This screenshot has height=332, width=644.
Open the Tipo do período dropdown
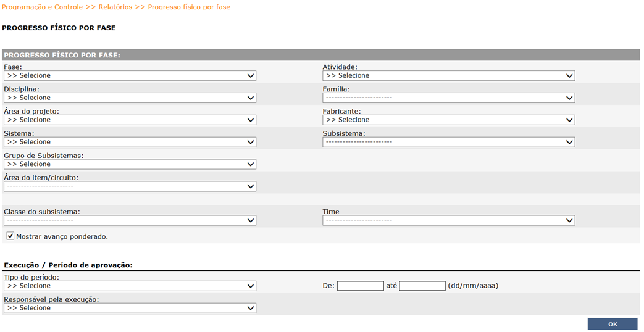130,286
